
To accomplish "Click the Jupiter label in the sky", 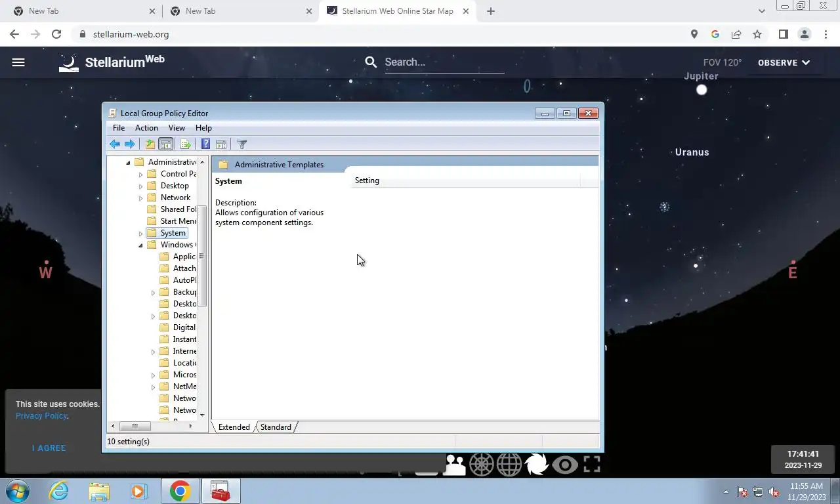I will pyautogui.click(x=701, y=76).
